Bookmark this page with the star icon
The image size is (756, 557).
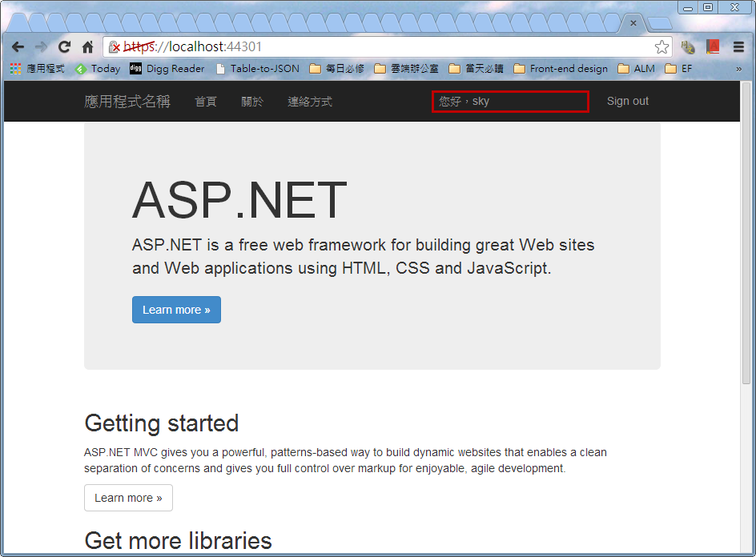click(661, 46)
